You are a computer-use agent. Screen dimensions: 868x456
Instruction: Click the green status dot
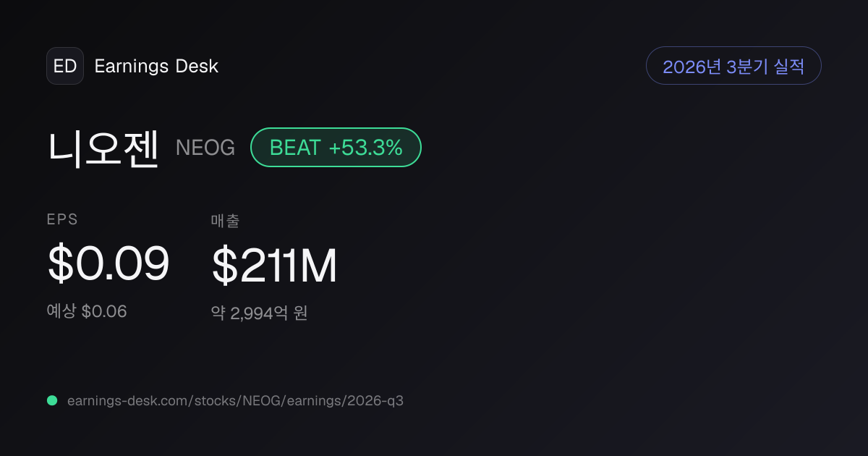point(52,400)
